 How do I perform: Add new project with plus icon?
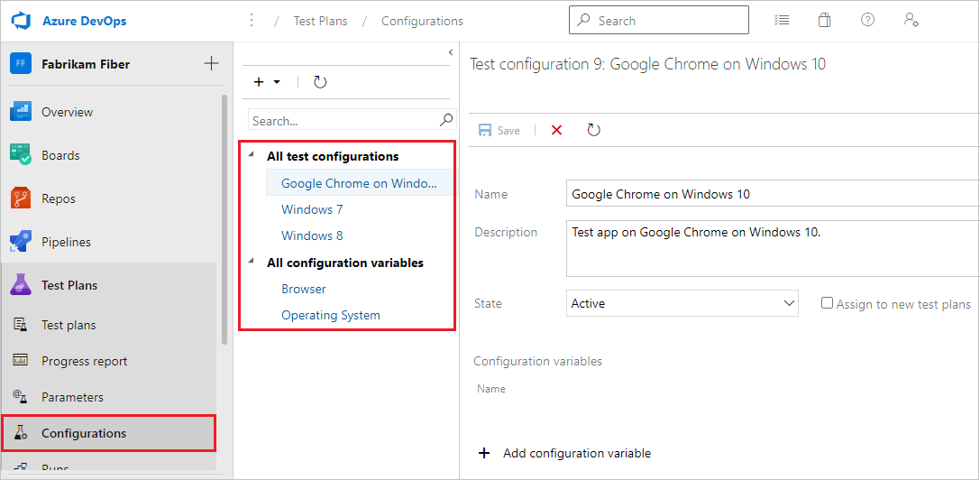pyautogui.click(x=211, y=63)
